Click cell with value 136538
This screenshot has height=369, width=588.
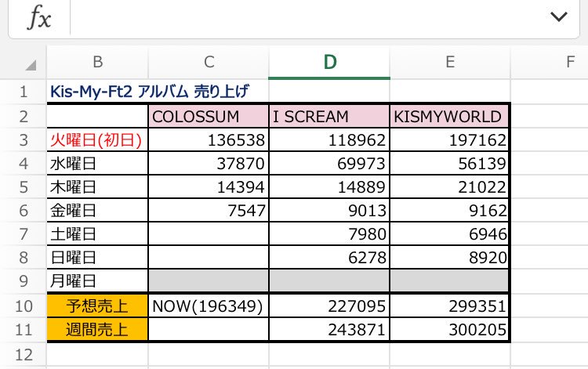[x=209, y=140]
